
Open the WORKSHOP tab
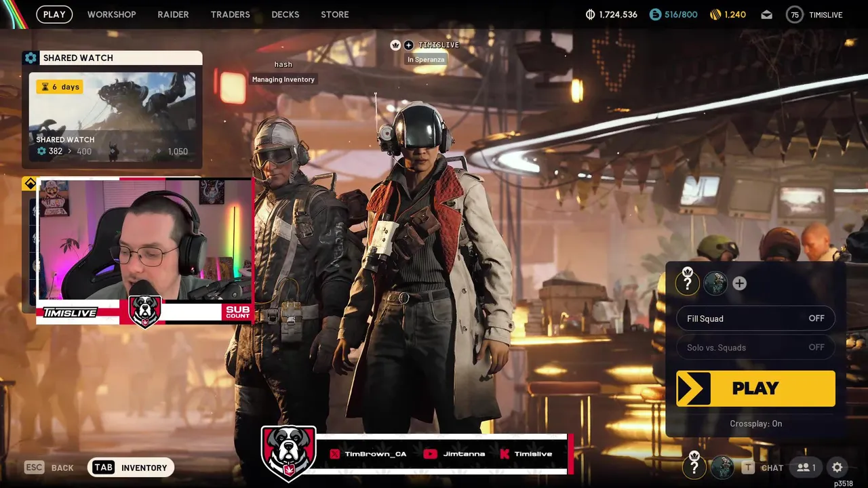click(111, 14)
